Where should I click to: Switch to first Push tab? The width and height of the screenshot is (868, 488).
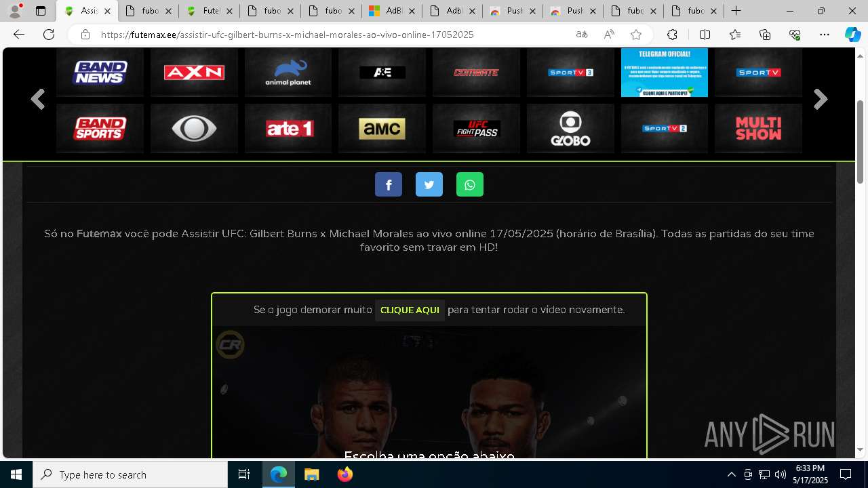point(512,11)
